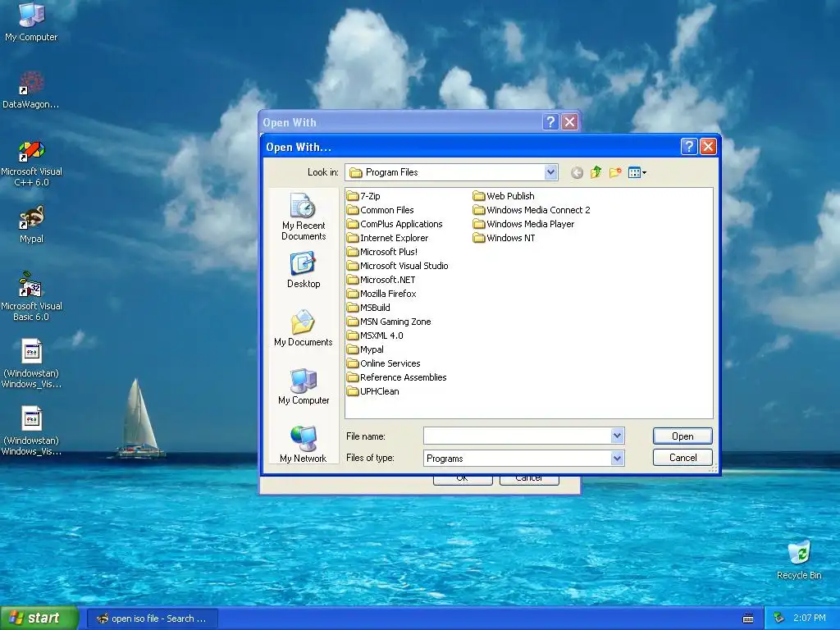Go to My Network in places bar
The height and width of the screenshot is (630, 840).
click(x=304, y=444)
